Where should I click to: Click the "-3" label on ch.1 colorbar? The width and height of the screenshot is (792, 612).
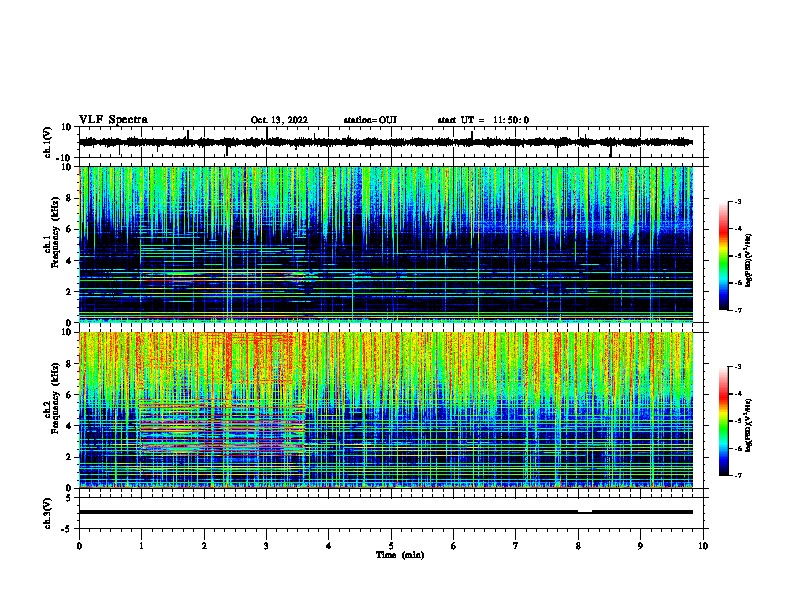[737, 201]
